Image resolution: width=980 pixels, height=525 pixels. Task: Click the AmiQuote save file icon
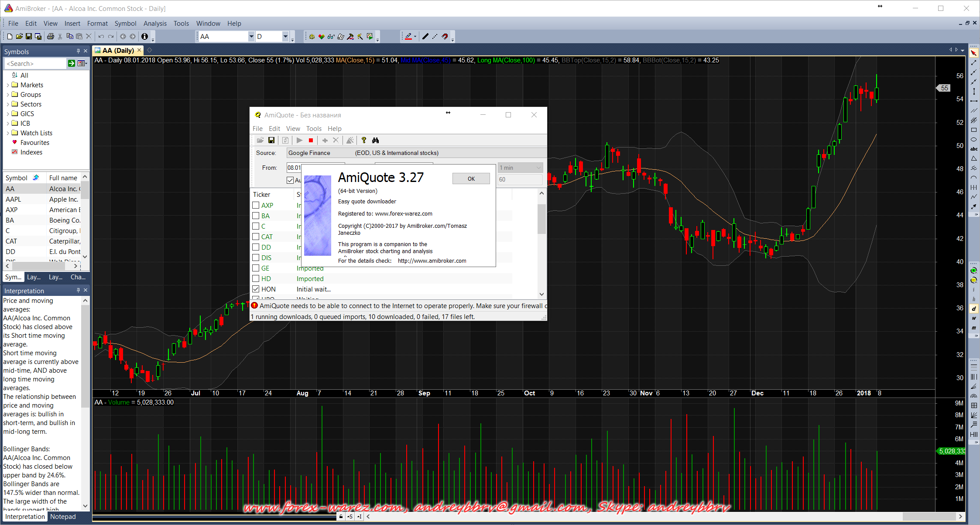(x=271, y=140)
